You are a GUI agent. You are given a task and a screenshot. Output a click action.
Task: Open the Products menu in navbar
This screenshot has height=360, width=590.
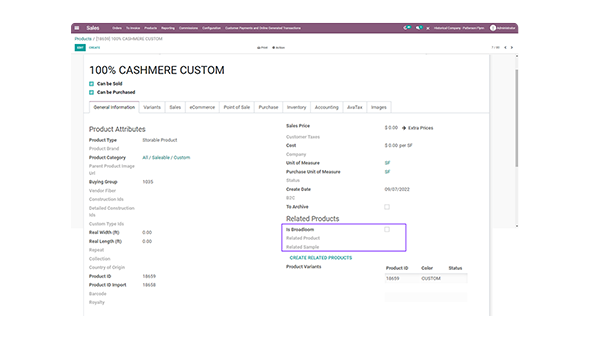151,28
